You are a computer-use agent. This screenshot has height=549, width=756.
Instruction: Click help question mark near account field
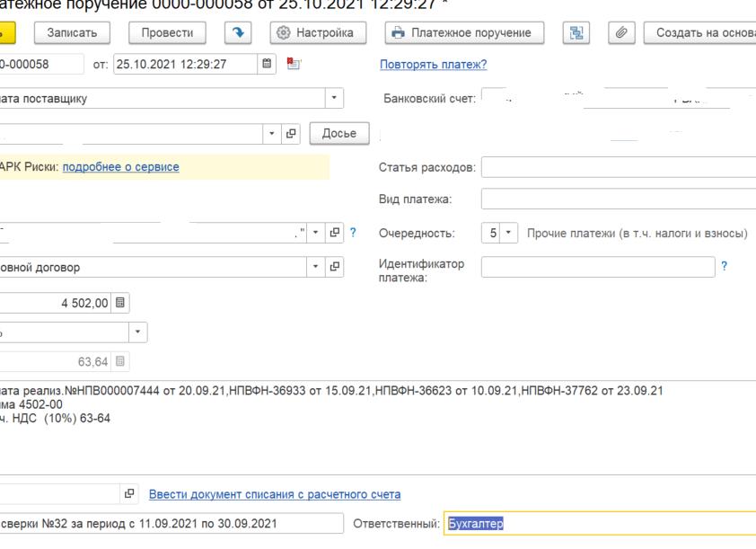click(x=353, y=233)
